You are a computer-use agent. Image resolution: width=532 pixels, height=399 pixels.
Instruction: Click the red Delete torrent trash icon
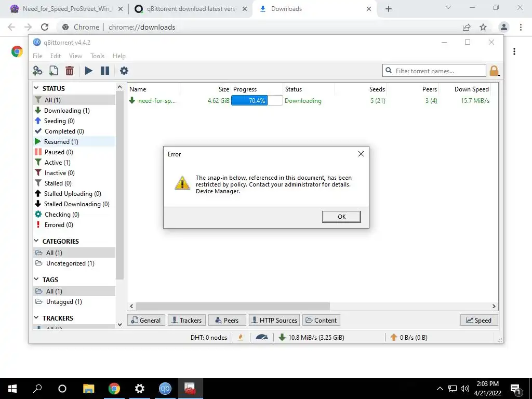(70, 71)
